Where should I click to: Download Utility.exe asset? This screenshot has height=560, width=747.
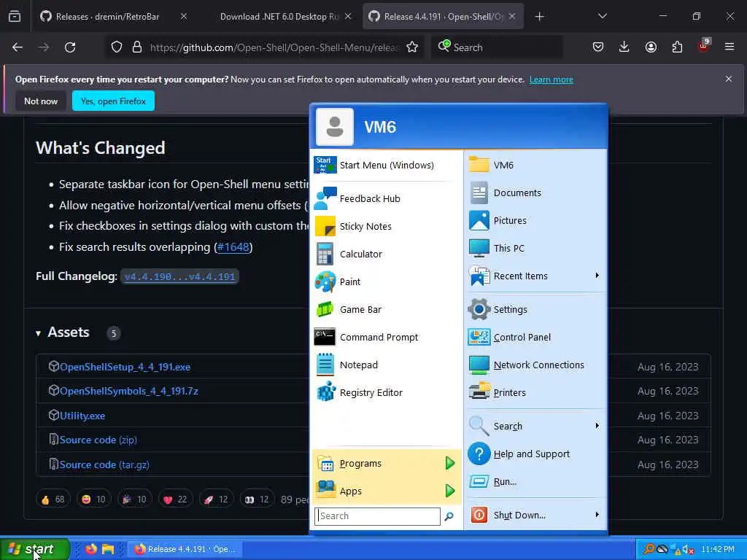82,416
